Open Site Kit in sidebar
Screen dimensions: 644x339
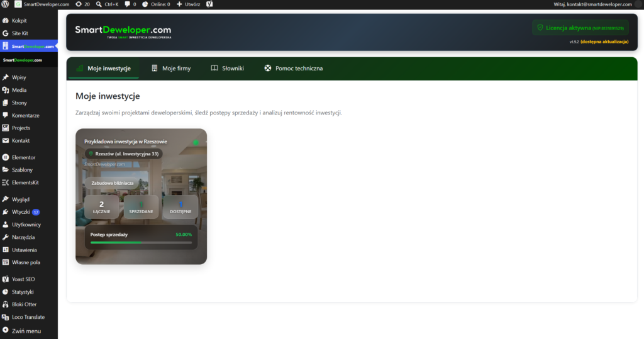(x=29, y=33)
